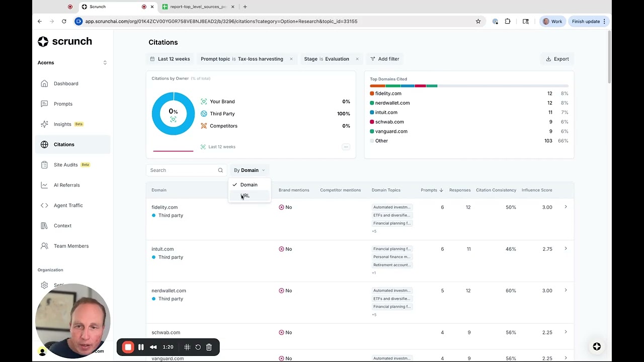This screenshot has height=362, width=644.
Task: Expand the schwab.com row chevron
Action: point(566,332)
